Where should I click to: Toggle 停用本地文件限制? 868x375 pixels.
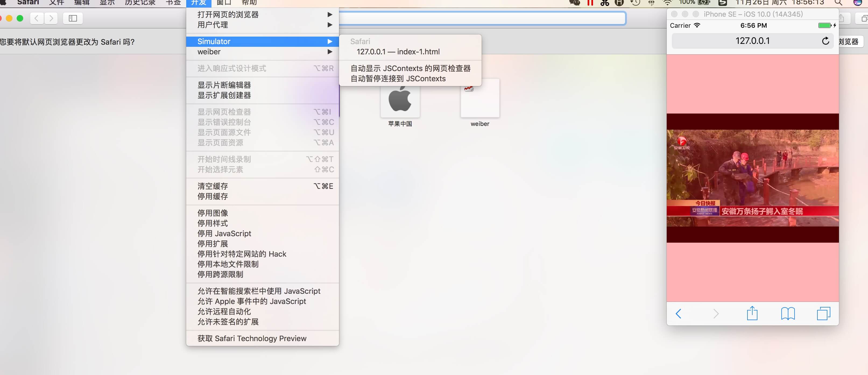(263, 264)
